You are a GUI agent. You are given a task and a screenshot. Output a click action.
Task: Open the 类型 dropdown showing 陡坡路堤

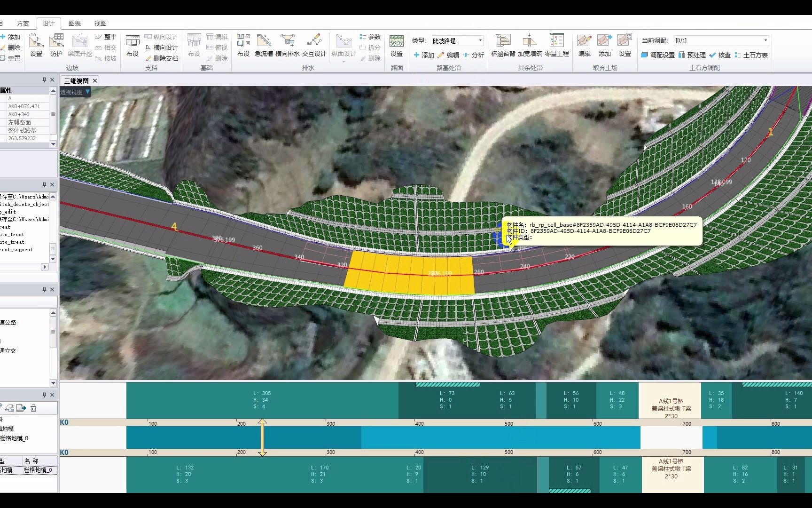[x=479, y=40]
